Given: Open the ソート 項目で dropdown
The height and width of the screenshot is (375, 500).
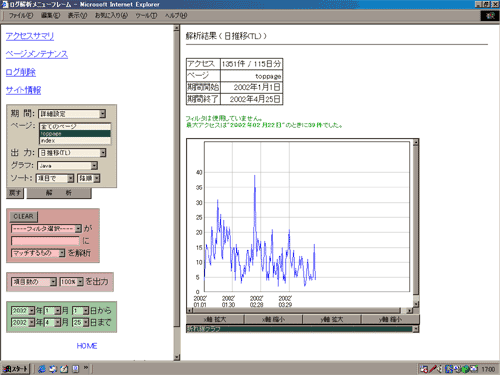Looking at the screenshot, I should pyautogui.click(x=55, y=178).
